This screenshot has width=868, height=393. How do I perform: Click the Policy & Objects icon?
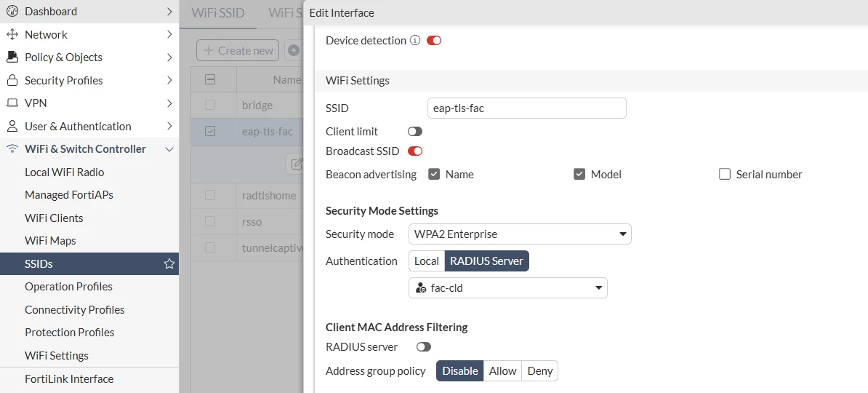[x=12, y=57]
